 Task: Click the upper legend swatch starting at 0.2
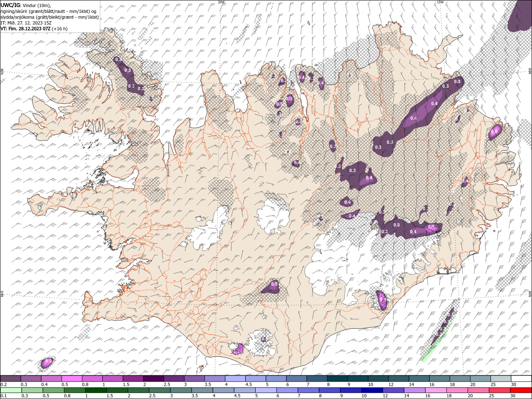10,379
